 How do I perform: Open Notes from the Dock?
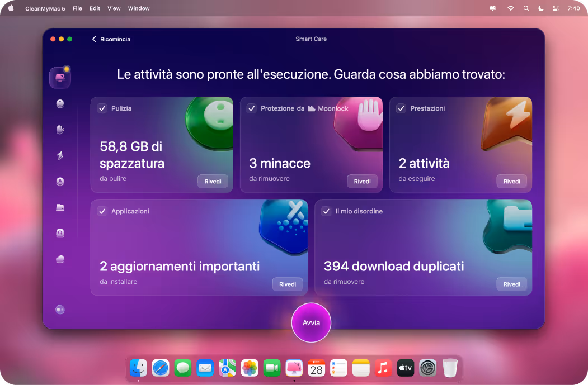click(361, 368)
